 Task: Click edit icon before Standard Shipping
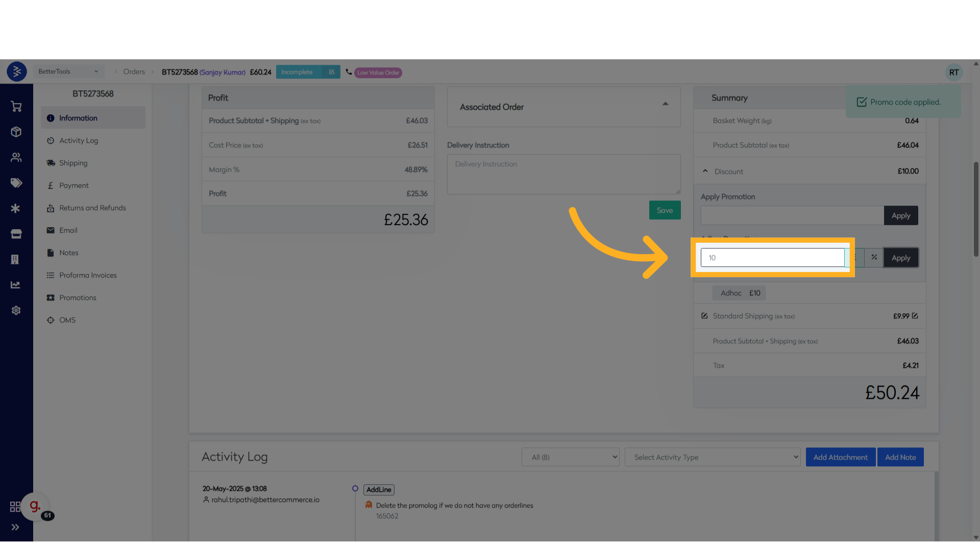(x=704, y=316)
